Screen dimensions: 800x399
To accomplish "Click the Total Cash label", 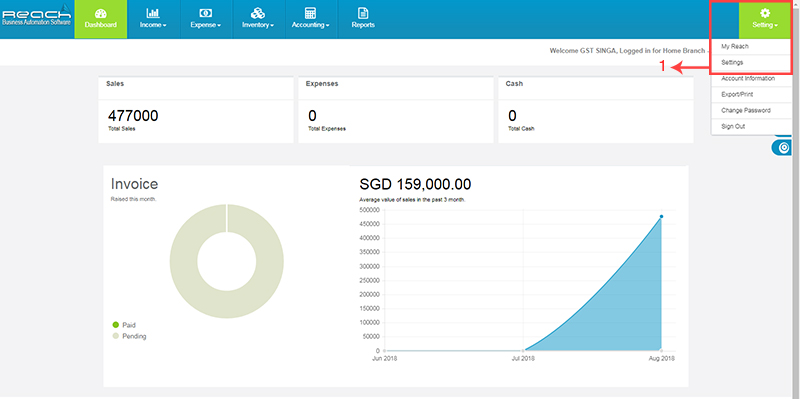I will click(x=521, y=129).
